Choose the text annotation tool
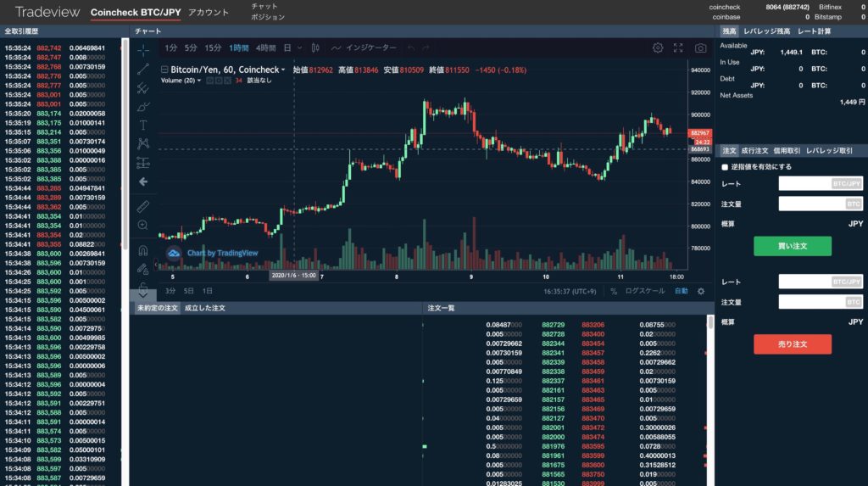Viewport: 868px width, 486px height. click(x=143, y=125)
